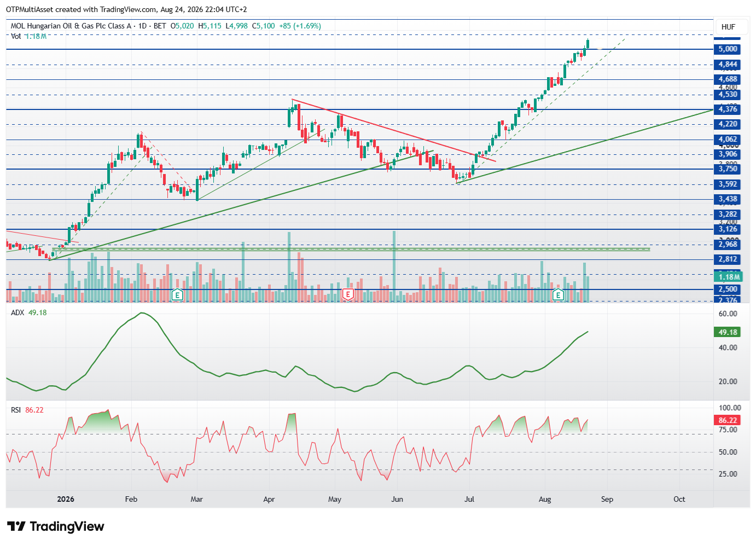The height and width of the screenshot is (545, 756).
Task: Click the 4,376 price level label
Action: pos(728,109)
